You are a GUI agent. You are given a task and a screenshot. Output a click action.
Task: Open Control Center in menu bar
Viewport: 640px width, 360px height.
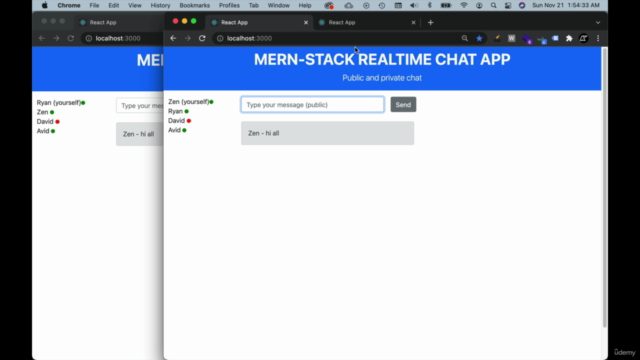(508, 5)
